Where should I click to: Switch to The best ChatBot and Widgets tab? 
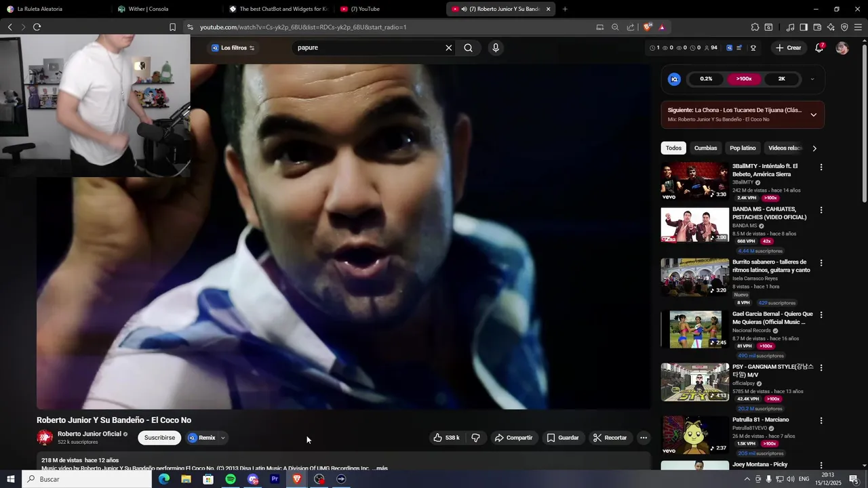[x=278, y=9]
